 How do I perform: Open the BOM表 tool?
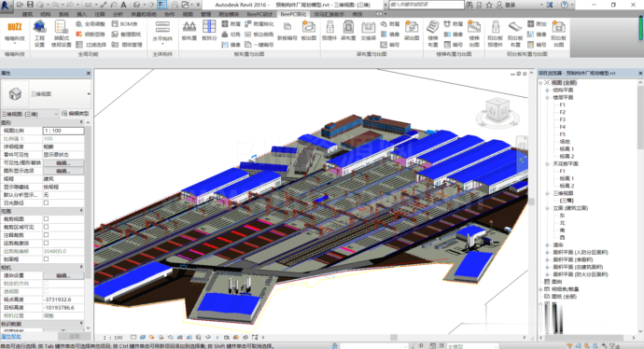coord(125,24)
